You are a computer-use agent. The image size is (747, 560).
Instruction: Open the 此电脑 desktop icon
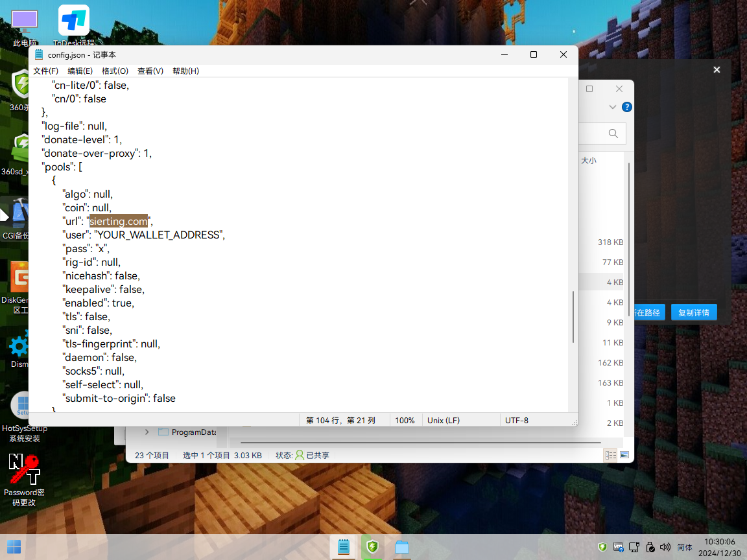point(24,28)
